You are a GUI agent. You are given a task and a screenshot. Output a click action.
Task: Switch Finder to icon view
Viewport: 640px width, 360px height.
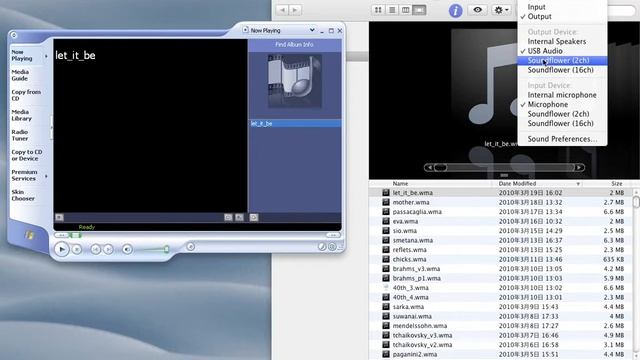(x=378, y=9)
